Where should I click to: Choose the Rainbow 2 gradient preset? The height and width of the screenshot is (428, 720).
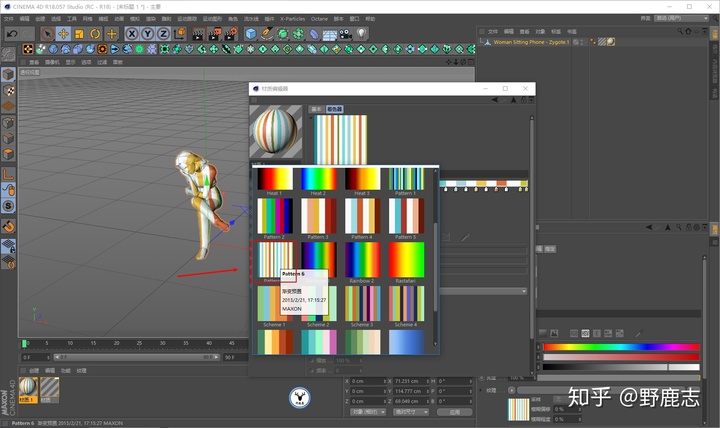click(x=362, y=262)
